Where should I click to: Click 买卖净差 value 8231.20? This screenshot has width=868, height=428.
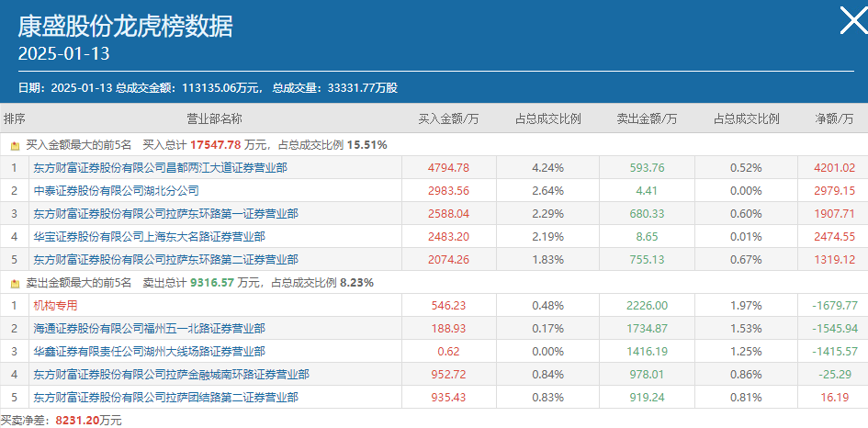point(79,421)
